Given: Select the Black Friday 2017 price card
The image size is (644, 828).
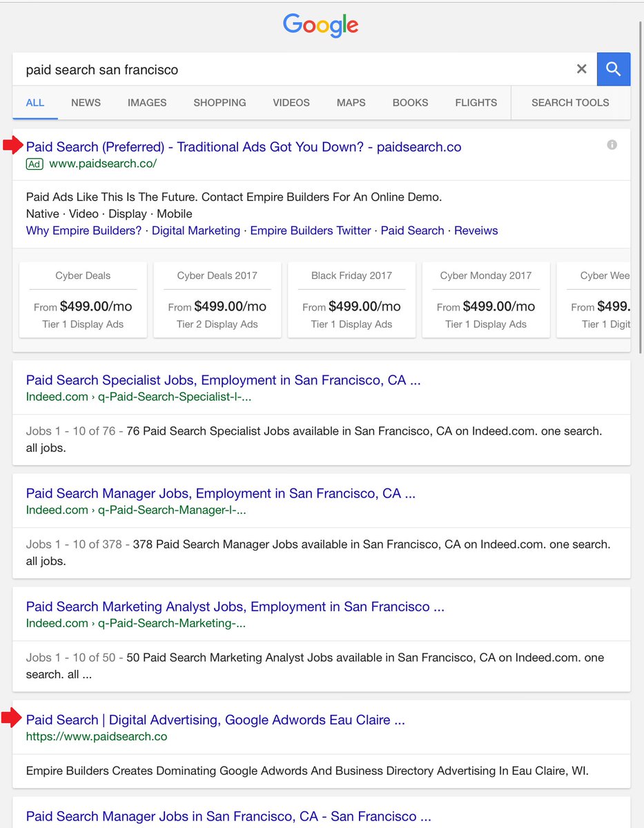Looking at the screenshot, I should [351, 299].
